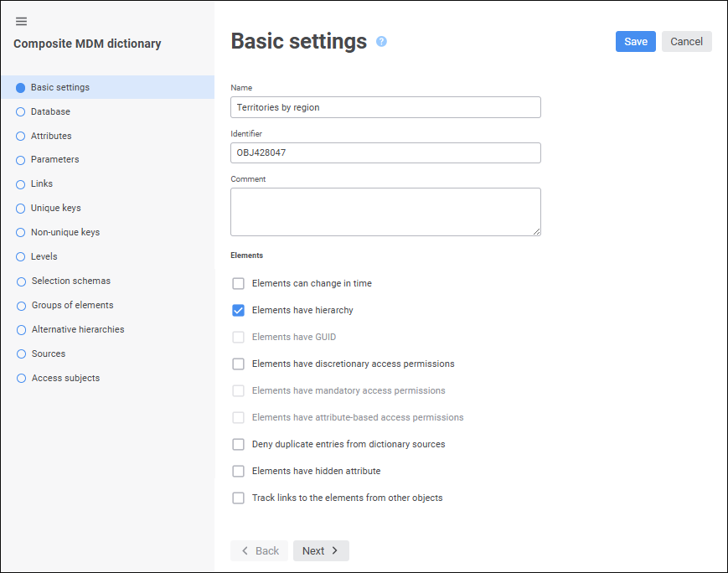Click the Database step circle icon
728x573 pixels.
click(21, 111)
